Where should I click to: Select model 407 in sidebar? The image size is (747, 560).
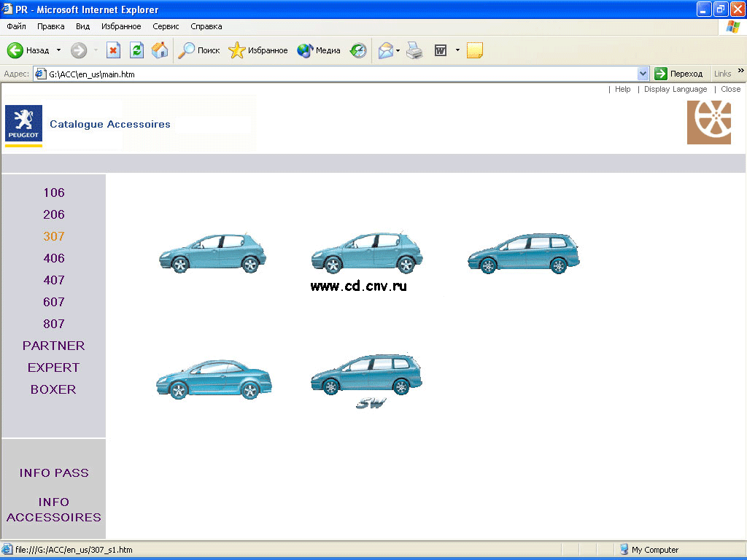pos(54,280)
